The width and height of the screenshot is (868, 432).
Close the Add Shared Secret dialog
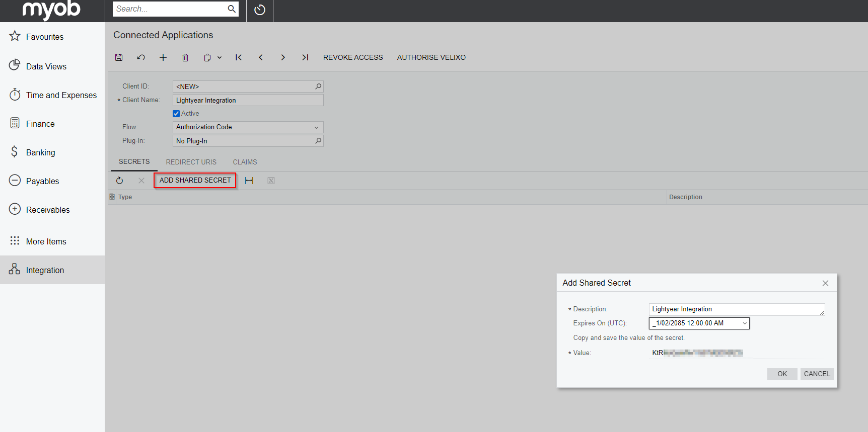tap(825, 283)
